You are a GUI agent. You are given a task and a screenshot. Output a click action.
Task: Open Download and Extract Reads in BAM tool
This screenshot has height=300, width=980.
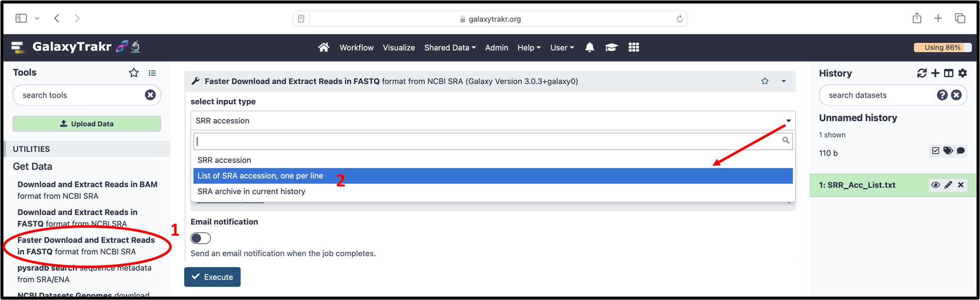tap(87, 190)
